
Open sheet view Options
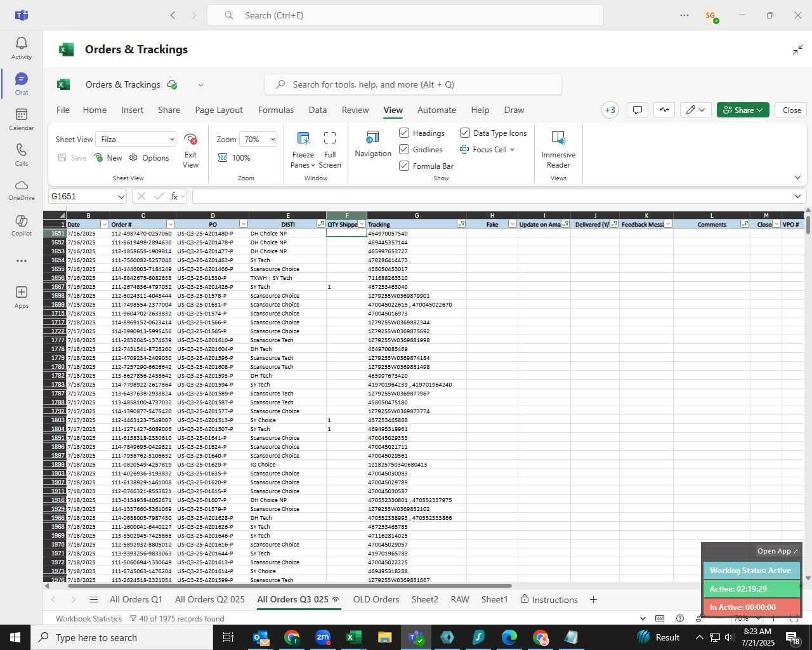(x=149, y=158)
